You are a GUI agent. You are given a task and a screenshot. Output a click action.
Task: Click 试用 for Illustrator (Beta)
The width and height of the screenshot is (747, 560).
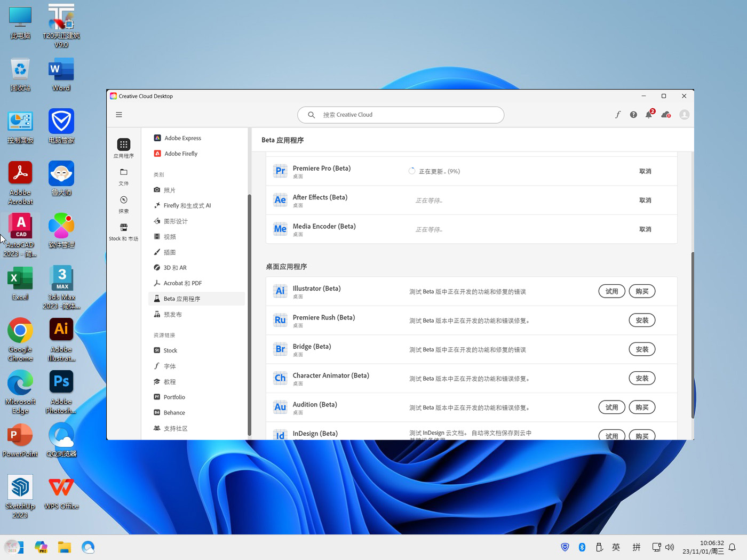pyautogui.click(x=611, y=291)
